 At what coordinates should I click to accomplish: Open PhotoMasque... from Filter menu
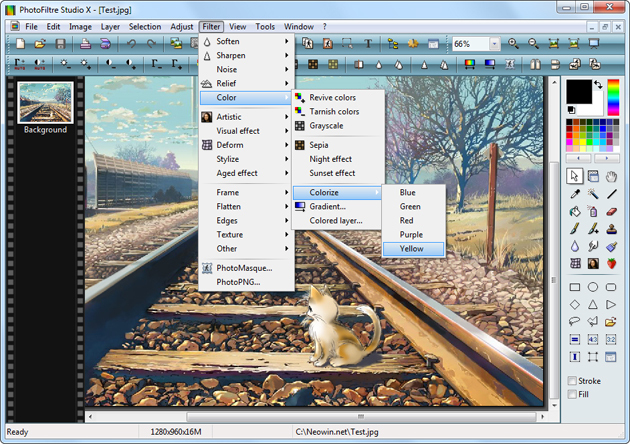[246, 268]
